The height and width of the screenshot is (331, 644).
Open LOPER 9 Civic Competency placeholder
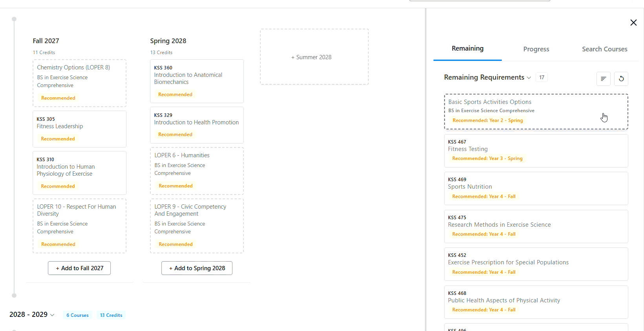(197, 226)
